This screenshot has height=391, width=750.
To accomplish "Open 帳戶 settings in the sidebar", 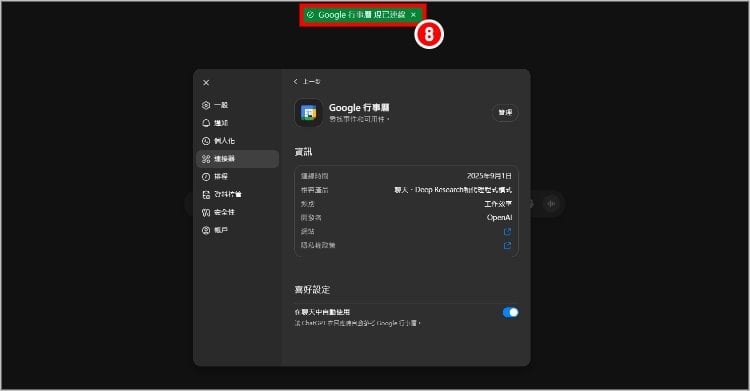I will click(237, 230).
